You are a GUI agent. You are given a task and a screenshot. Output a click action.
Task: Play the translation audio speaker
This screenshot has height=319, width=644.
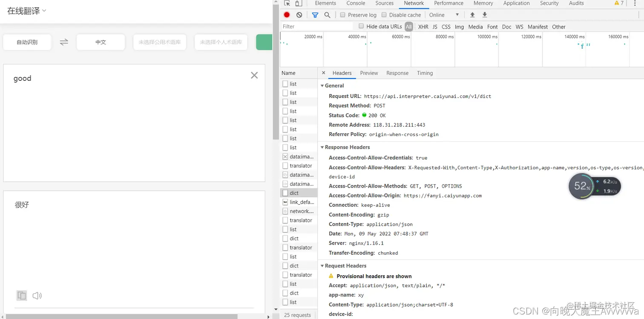coord(37,295)
